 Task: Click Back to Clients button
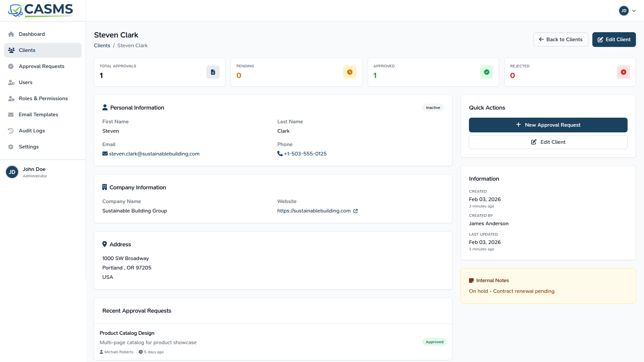click(x=560, y=40)
